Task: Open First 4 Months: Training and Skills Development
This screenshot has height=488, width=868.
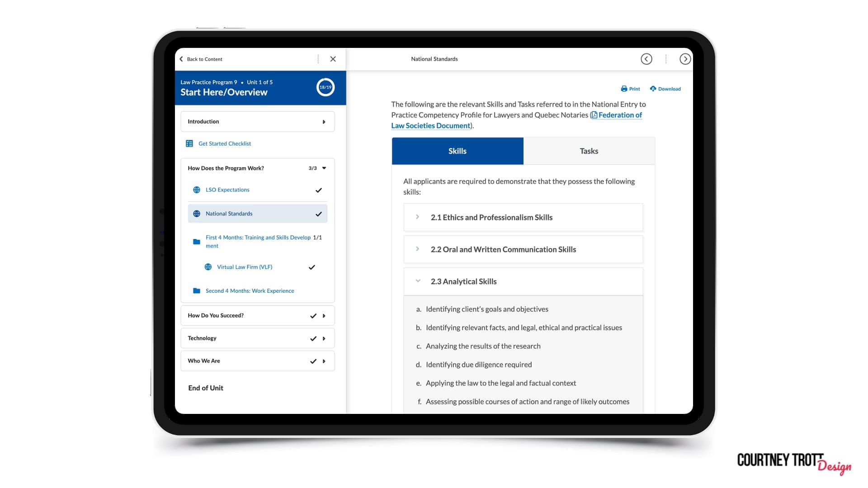Action: 258,242
